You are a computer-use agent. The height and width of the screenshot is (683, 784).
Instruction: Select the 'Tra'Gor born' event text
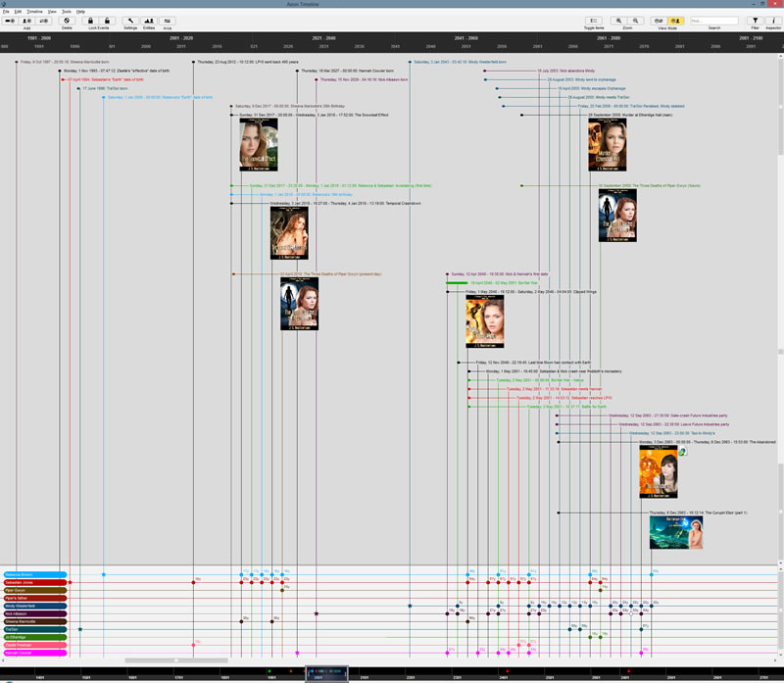105,88
